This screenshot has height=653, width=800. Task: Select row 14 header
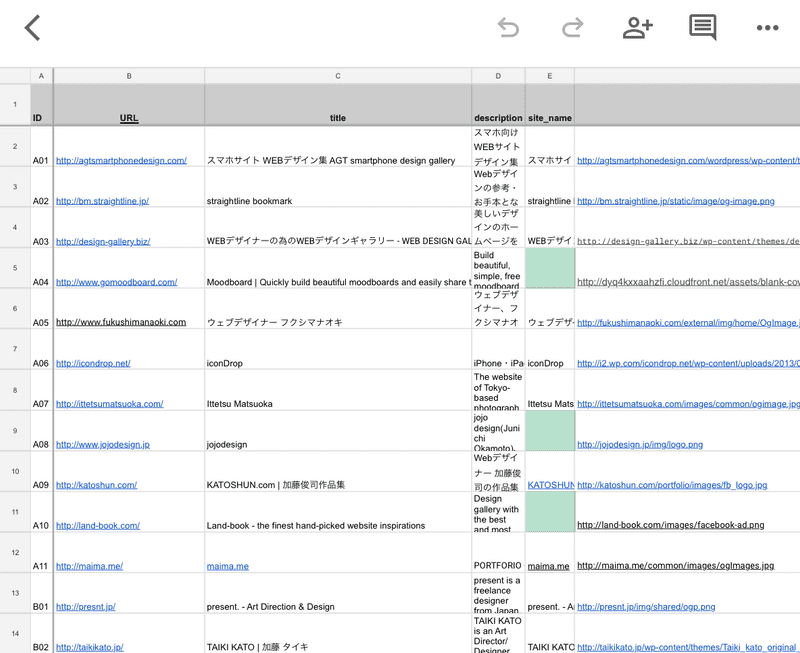tap(15, 634)
